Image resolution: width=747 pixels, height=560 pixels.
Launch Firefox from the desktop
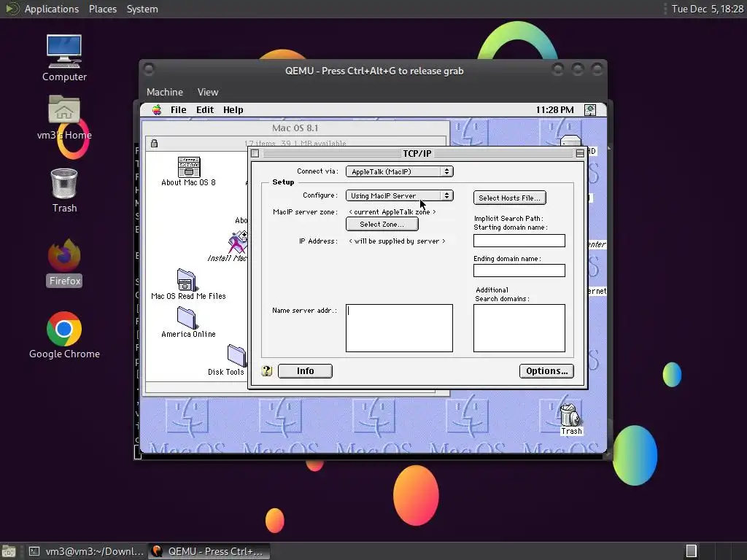[x=64, y=256]
